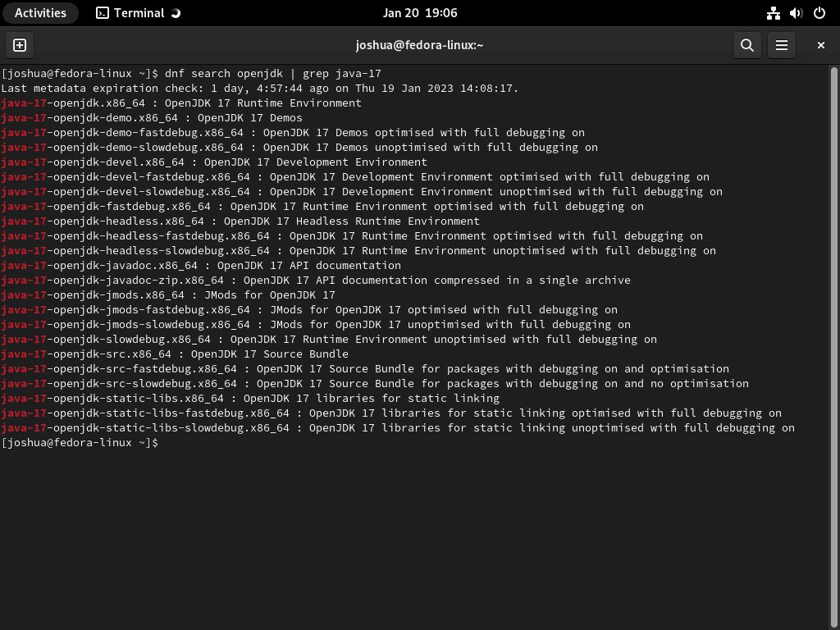The width and height of the screenshot is (840, 630).
Task: Click the terminal prompt icon beside Terminal label
Action: tap(103, 12)
